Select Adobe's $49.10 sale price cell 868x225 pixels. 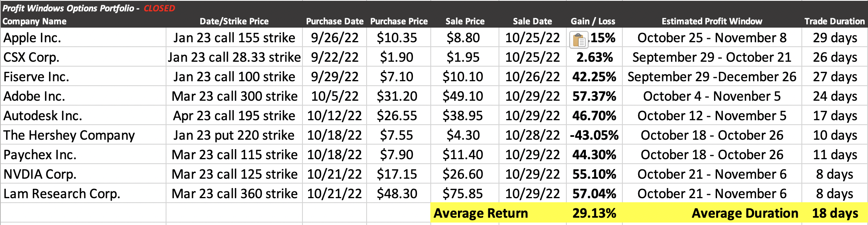click(463, 96)
